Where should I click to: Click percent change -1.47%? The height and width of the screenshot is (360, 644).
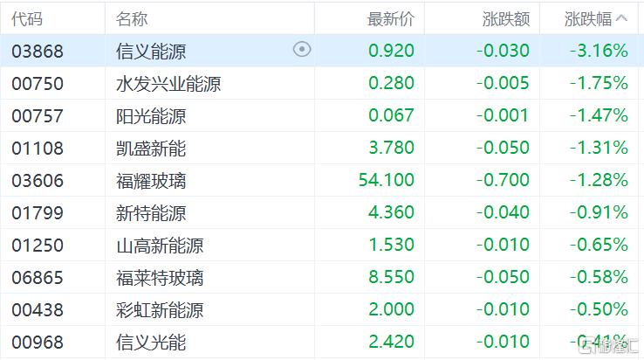[x=599, y=115]
